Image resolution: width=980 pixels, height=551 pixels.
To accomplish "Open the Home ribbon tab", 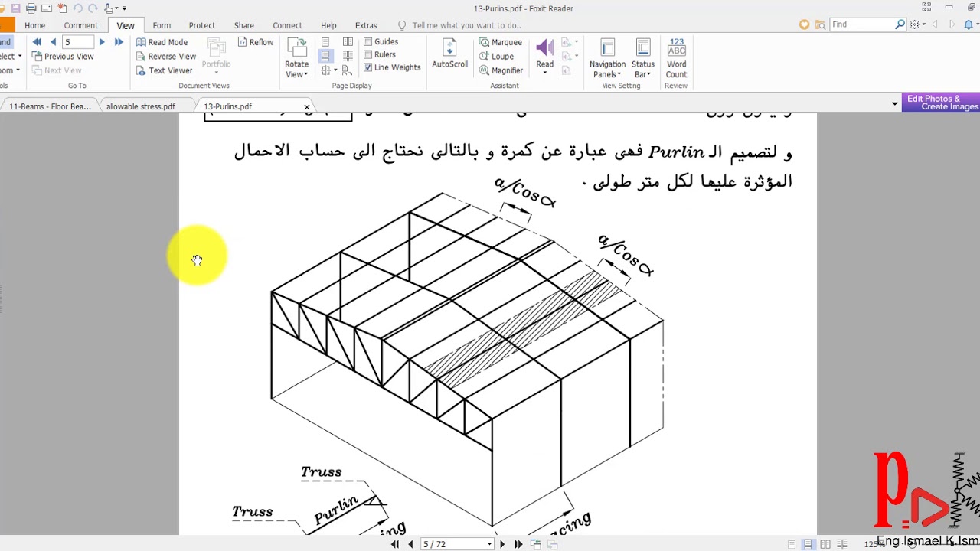I will (34, 25).
